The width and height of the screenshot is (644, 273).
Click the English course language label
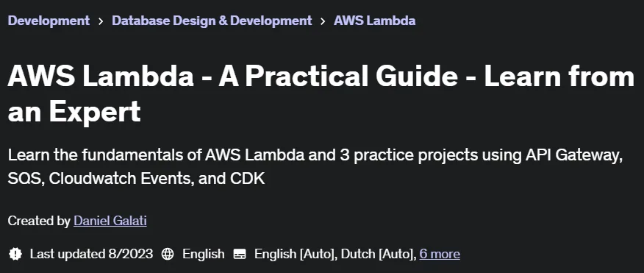click(204, 254)
